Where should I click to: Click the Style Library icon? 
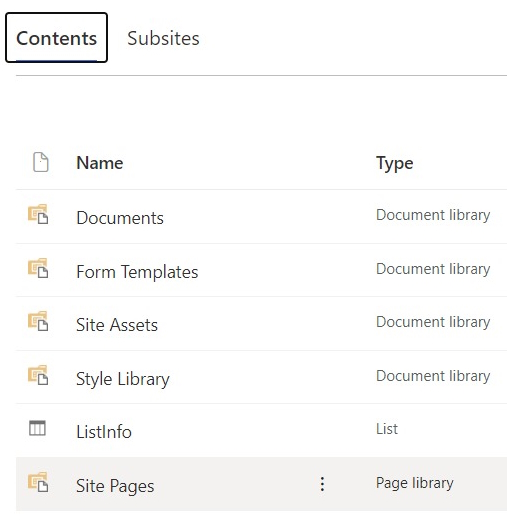click(x=38, y=375)
